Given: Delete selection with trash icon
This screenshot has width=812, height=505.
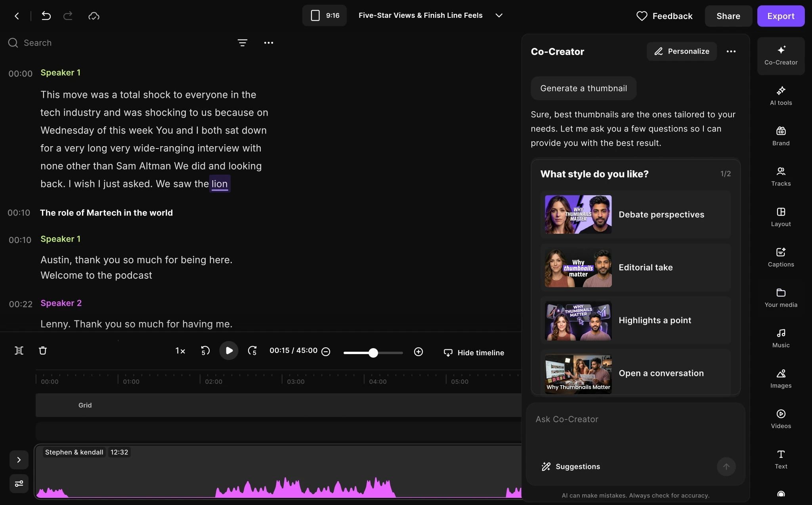Looking at the screenshot, I should tap(43, 351).
